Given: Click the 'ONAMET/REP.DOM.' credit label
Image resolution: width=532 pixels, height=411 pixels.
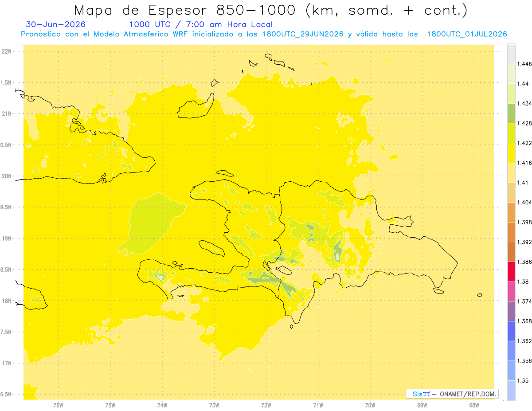Looking at the screenshot, I should click(x=468, y=394).
